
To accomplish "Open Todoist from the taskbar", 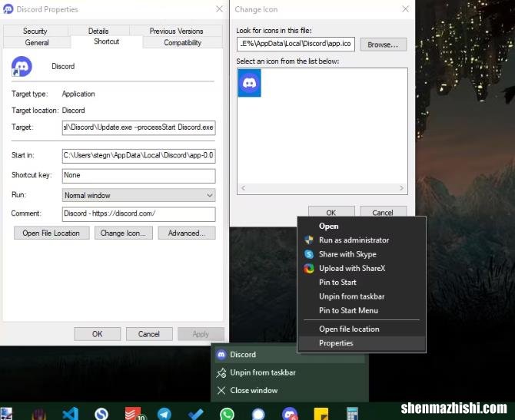I will [x=134, y=414].
